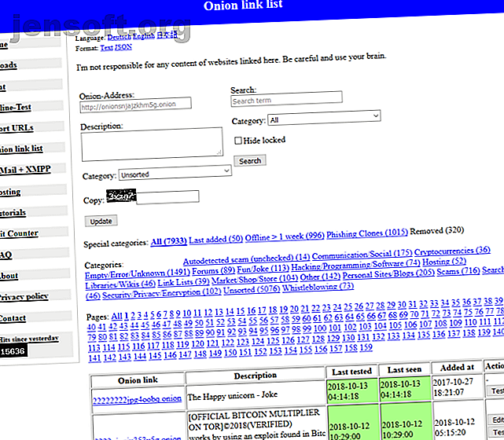Open Line-Test in sidebar menu
The height and width of the screenshot is (440, 504).
tap(16, 108)
